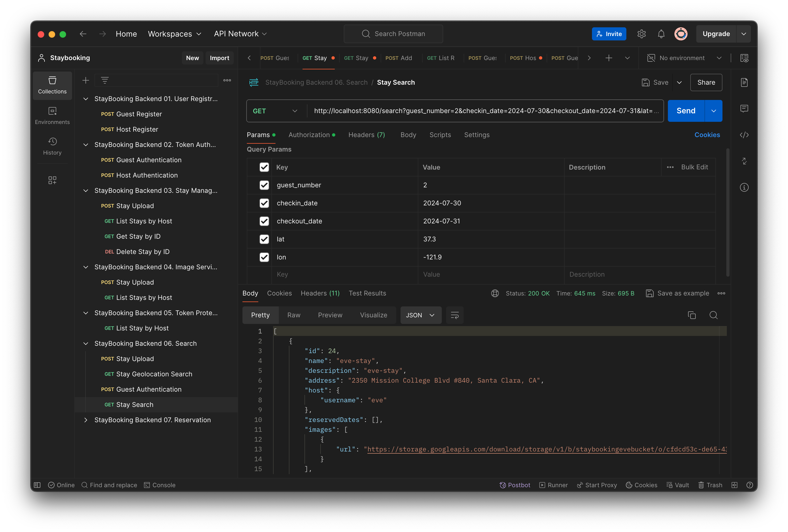788x532 pixels.
Task: Select the Environments sidebar icon
Action: click(52, 115)
